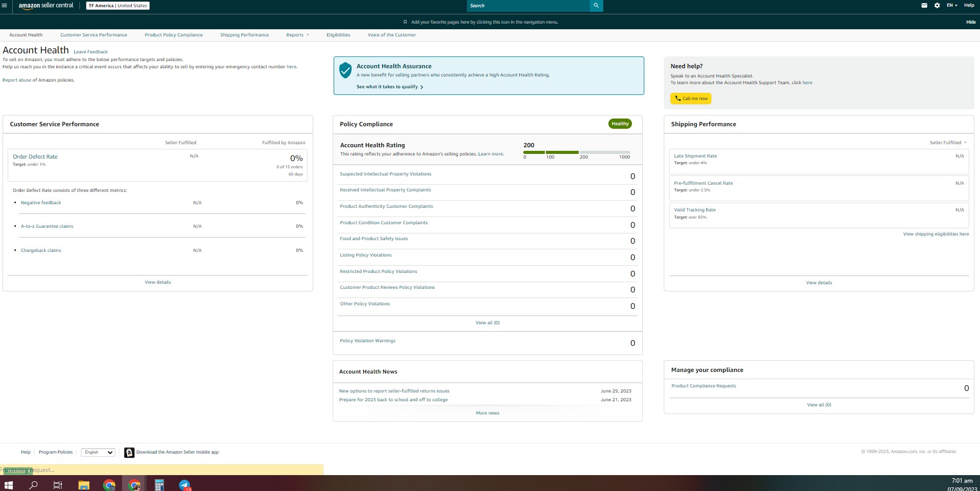Open Product Condition Customer Complaints

pyautogui.click(x=384, y=223)
